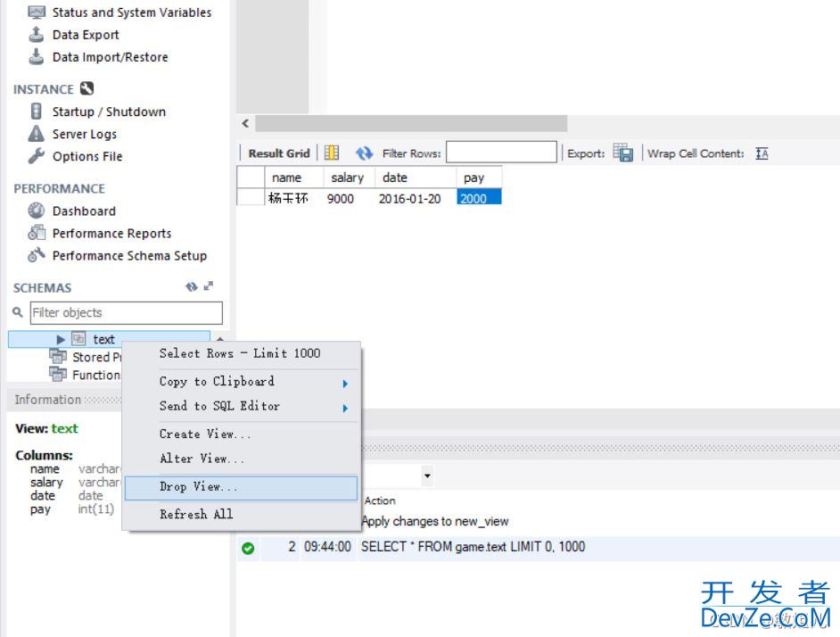
Task: Open Copy to Clipboard submenu arrow
Action: (x=345, y=384)
